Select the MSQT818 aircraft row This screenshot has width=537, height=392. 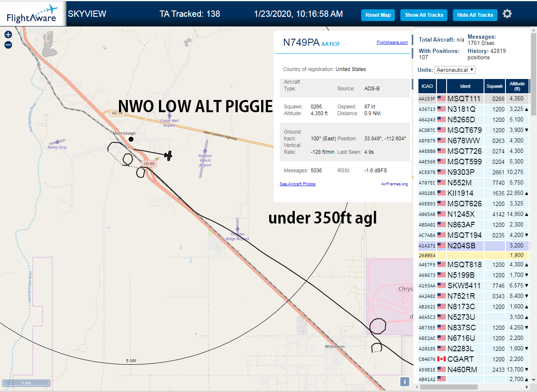(474, 265)
